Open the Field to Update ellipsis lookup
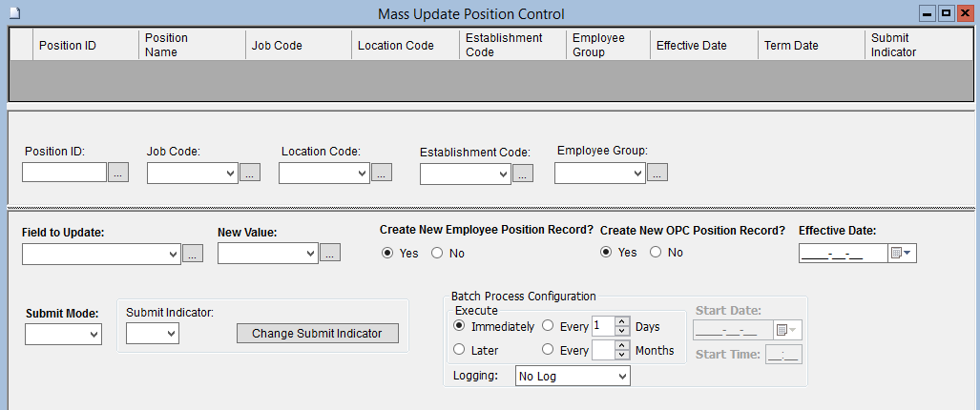The height and width of the screenshot is (410, 980). point(192,254)
